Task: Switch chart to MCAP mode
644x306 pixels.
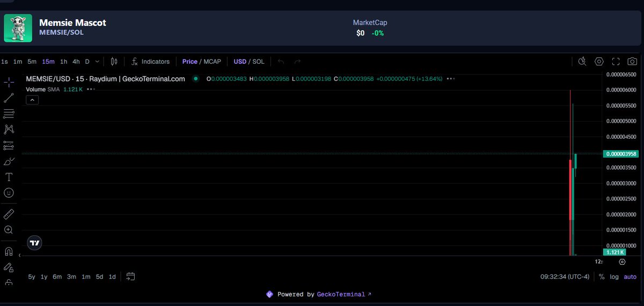Action: 213,62
